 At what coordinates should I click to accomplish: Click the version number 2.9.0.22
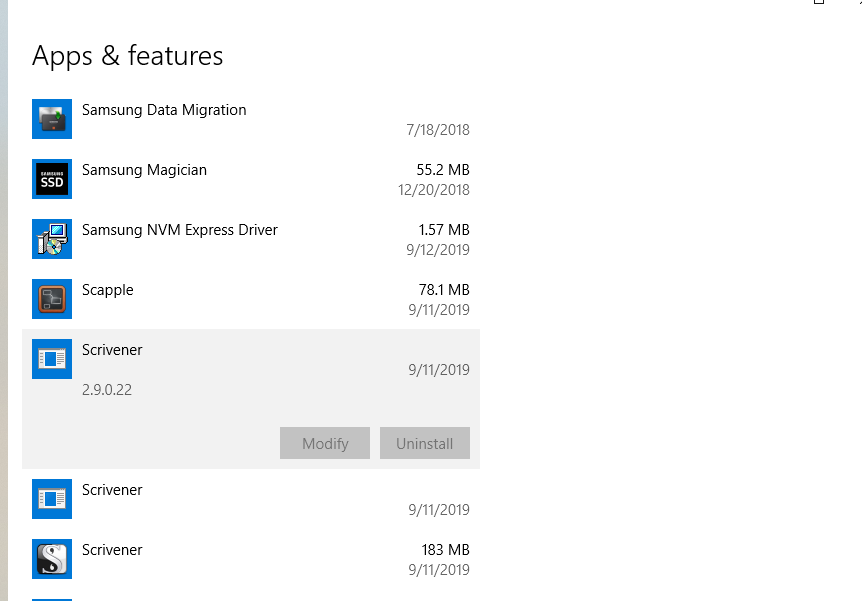tap(107, 389)
